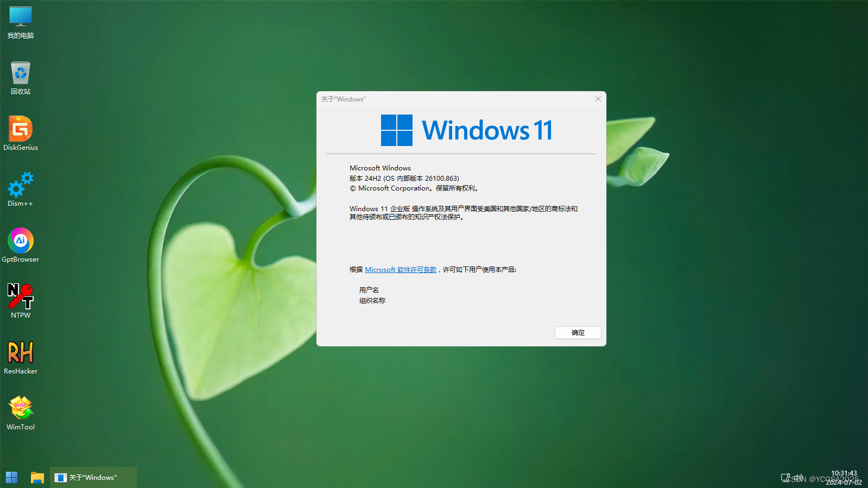The image size is (868, 488).
Task: Click the 用户名 label in the dialog
Action: pyautogui.click(x=369, y=290)
